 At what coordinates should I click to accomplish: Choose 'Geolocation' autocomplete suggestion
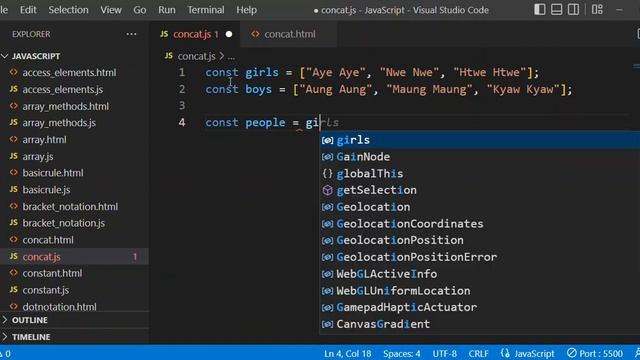pyautogui.click(x=480, y=207)
